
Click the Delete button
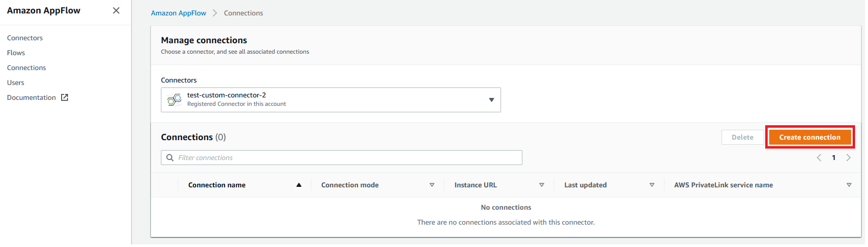pyautogui.click(x=742, y=137)
